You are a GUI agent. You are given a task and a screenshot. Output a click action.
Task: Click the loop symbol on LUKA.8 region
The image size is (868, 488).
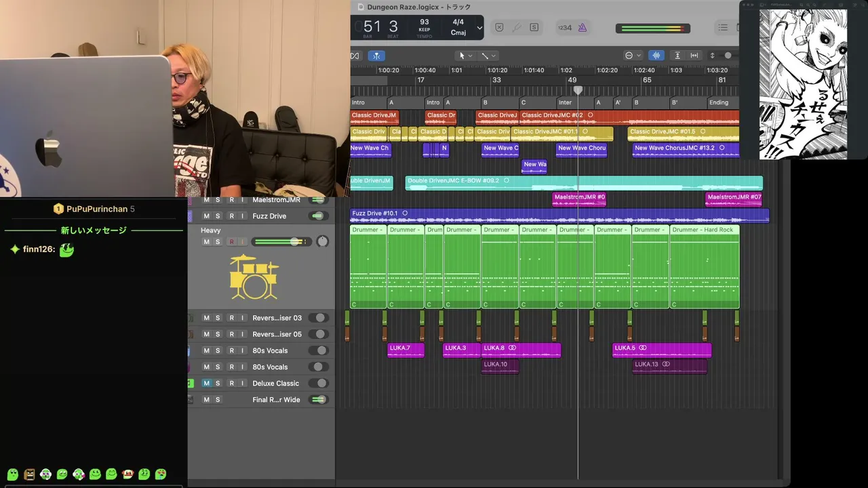pos(512,348)
